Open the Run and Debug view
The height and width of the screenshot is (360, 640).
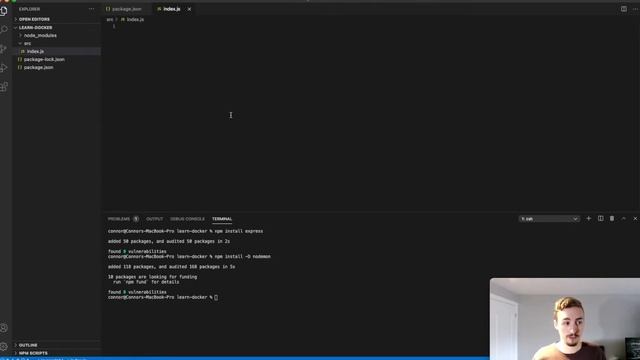[4, 68]
